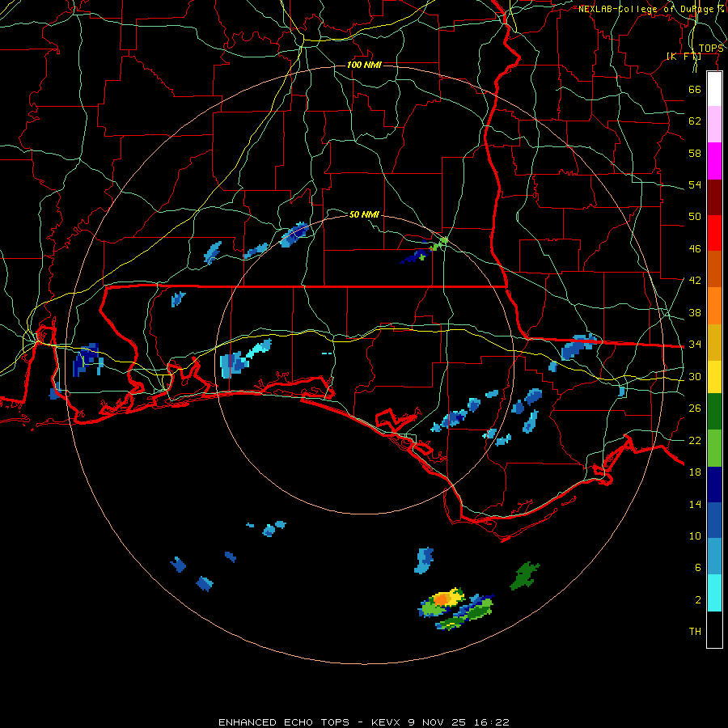Click the small light green echo near 50 NMI ring
728x728 pixels.
pyautogui.click(x=440, y=243)
